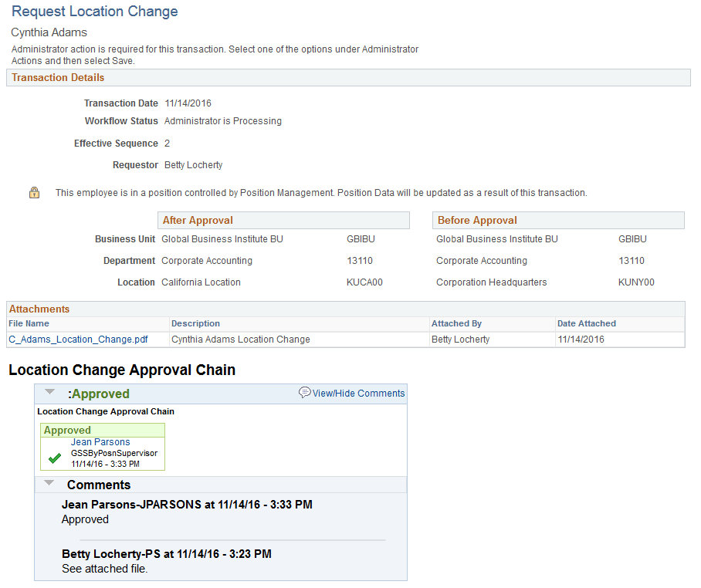Click the green Approved status box header
The image size is (701, 588).
click(103, 431)
